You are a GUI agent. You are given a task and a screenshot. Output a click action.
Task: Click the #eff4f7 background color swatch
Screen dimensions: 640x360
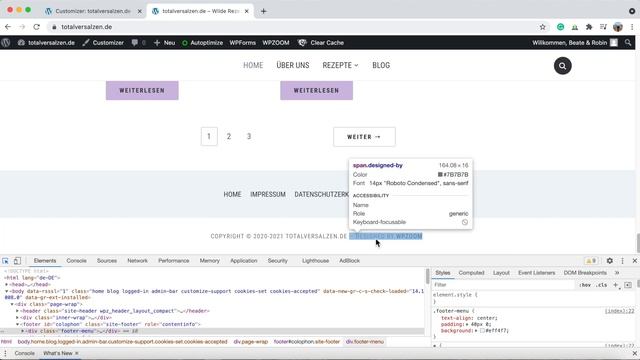pos(482,331)
